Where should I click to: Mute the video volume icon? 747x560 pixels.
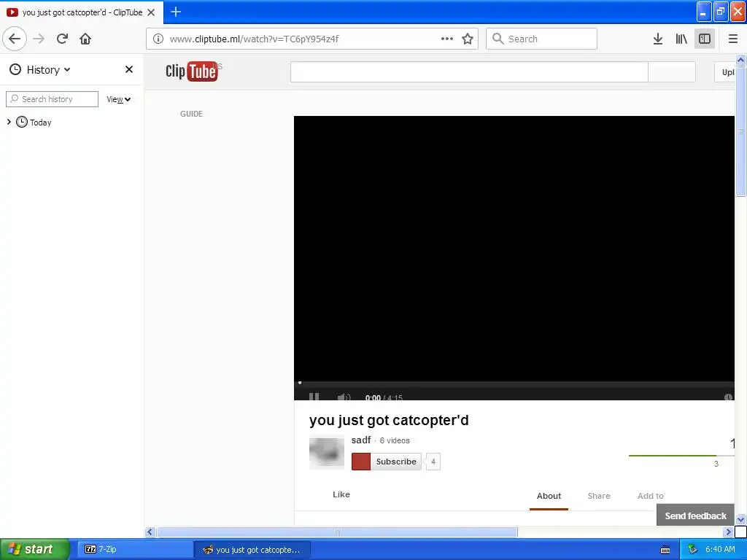(344, 397)
